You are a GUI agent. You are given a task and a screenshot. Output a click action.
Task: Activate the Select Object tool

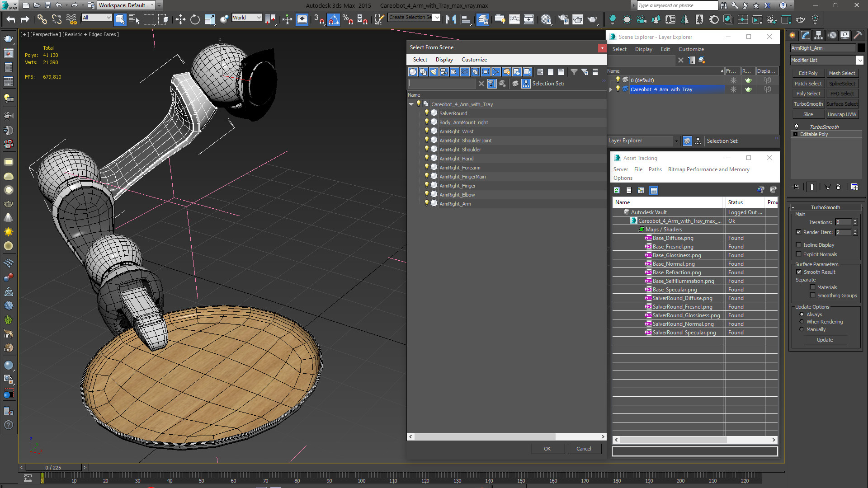tap(120, 19)
